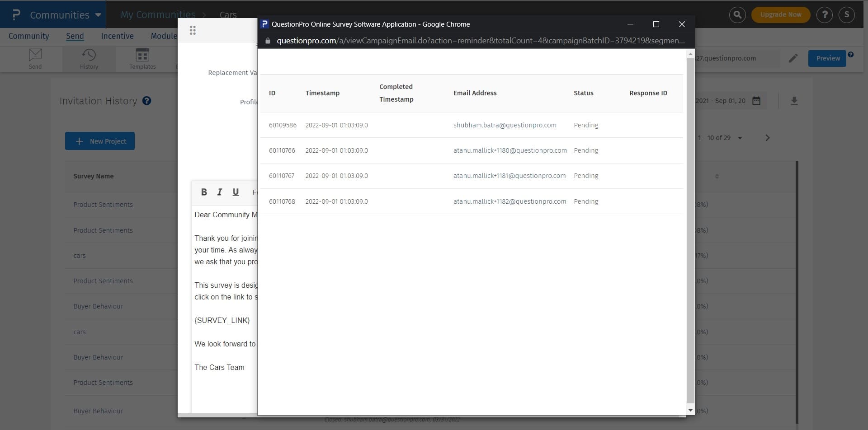Toggle Bold formatting in editor
This screenshot has width=868, height=430.
point(204,192)
